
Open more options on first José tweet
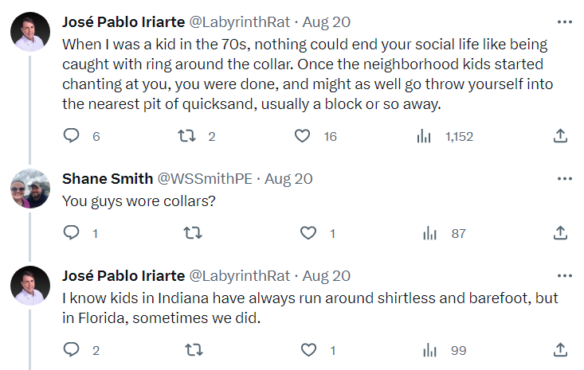coord(564,22)
